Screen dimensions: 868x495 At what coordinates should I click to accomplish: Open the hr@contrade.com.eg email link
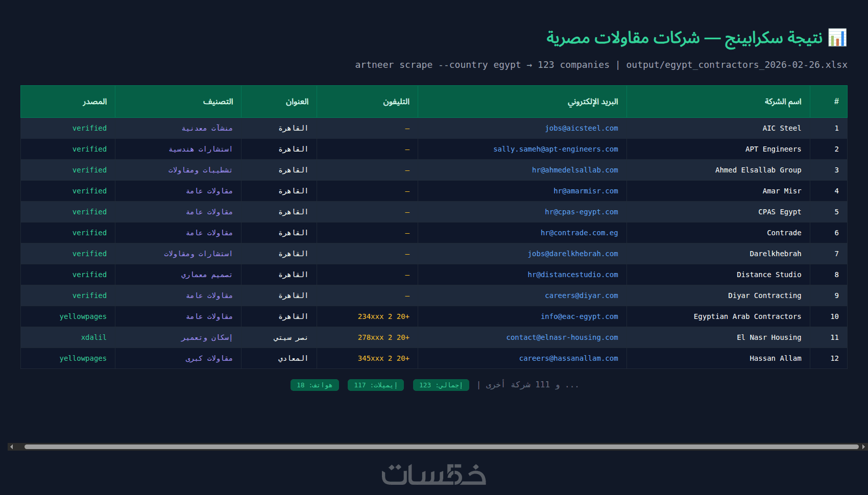pos(579,233)
